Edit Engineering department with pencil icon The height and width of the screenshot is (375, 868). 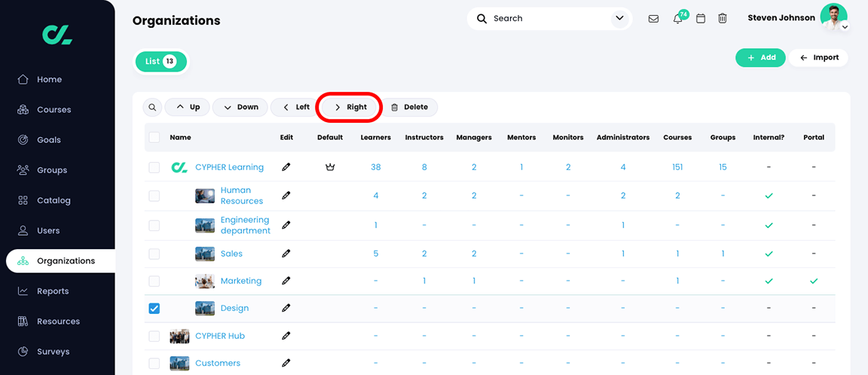click(x=286, y=225)
